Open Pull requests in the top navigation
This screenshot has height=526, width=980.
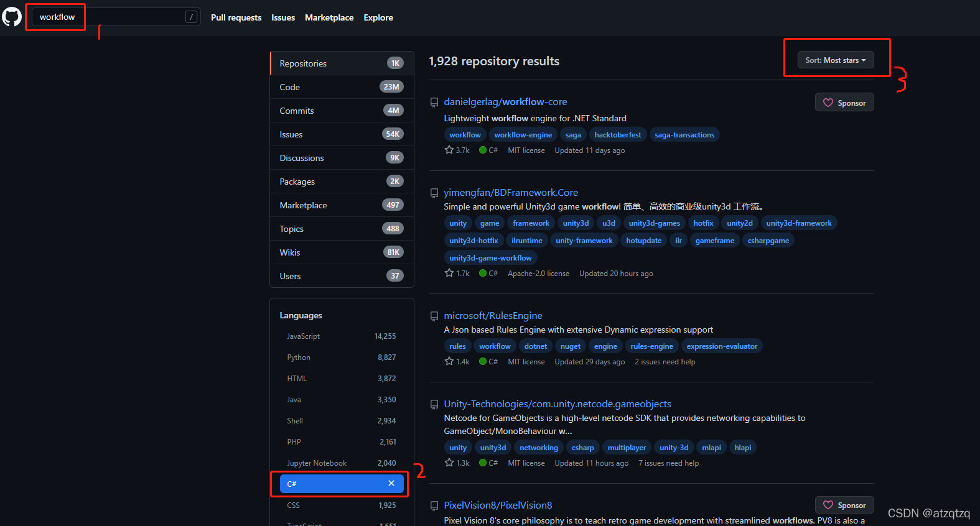[x=236, y=17]
